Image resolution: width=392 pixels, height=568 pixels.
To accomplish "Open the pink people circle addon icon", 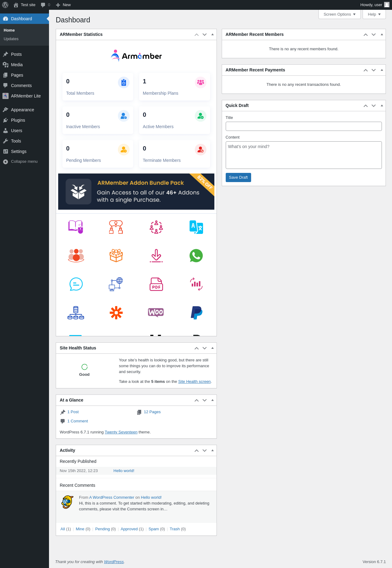I will pos(156,227).
